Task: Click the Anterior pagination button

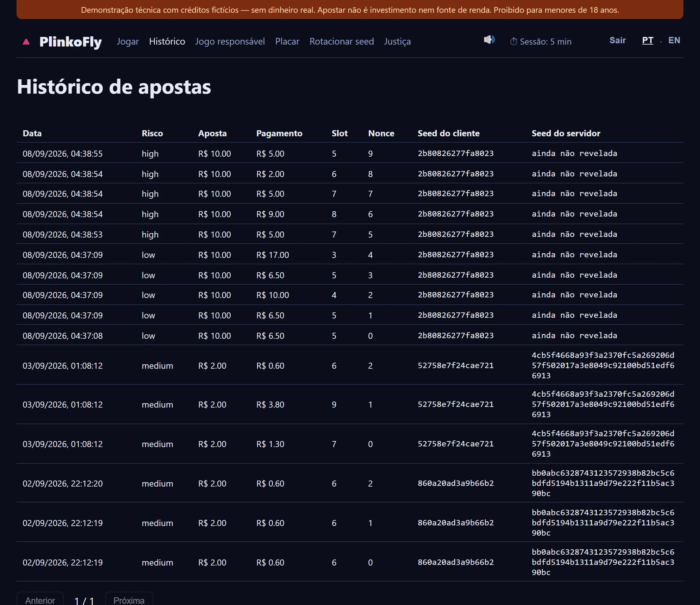Action: [x=40, y=599]
